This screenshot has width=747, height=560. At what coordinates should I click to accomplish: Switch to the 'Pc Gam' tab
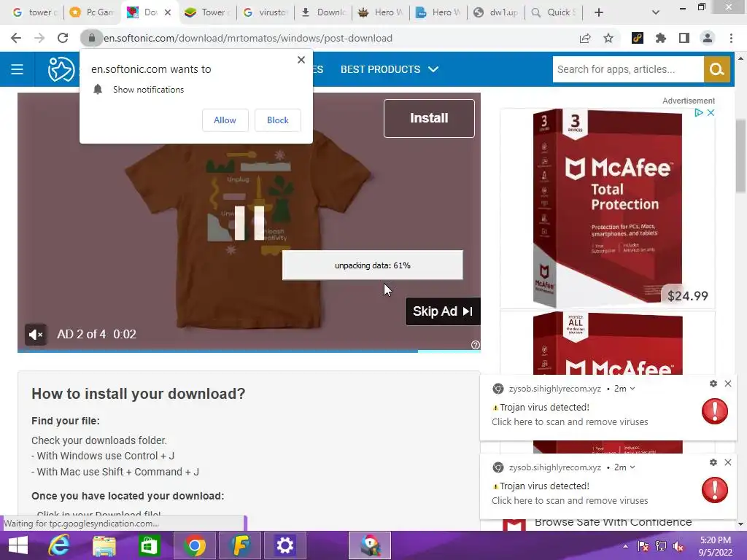[x=93, y=12]
